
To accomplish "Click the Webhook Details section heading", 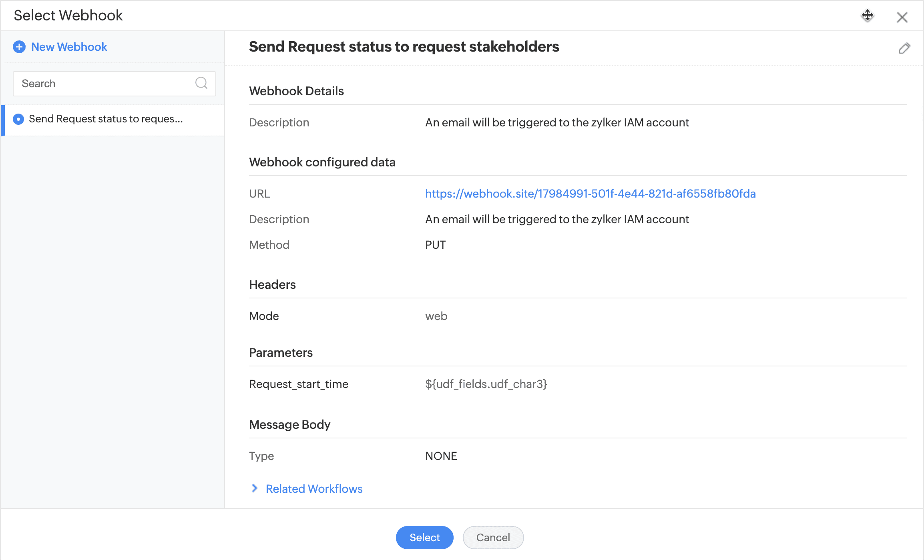I will tap(296, 91).
